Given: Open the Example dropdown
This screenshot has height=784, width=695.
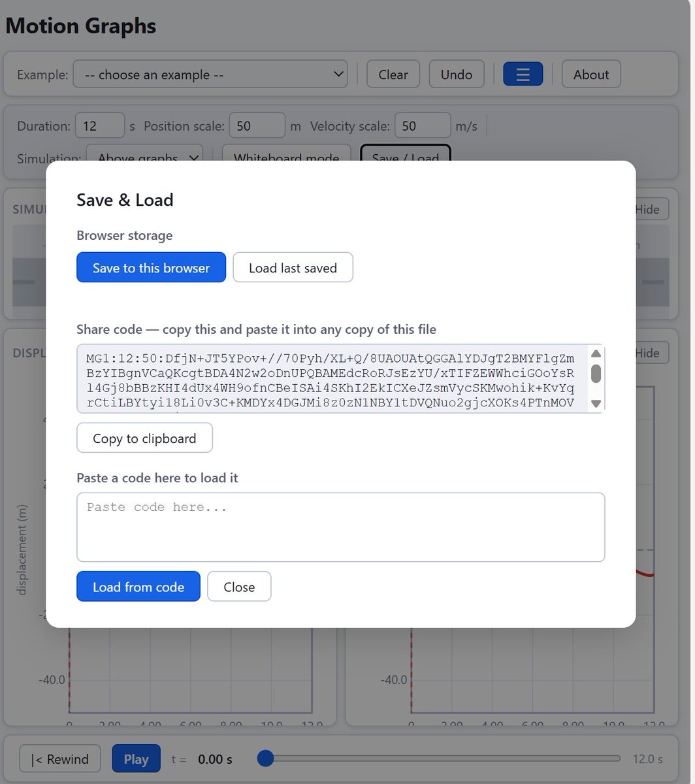Looking at the screenshot, I should pyautogui.click(x=210, y=74).
